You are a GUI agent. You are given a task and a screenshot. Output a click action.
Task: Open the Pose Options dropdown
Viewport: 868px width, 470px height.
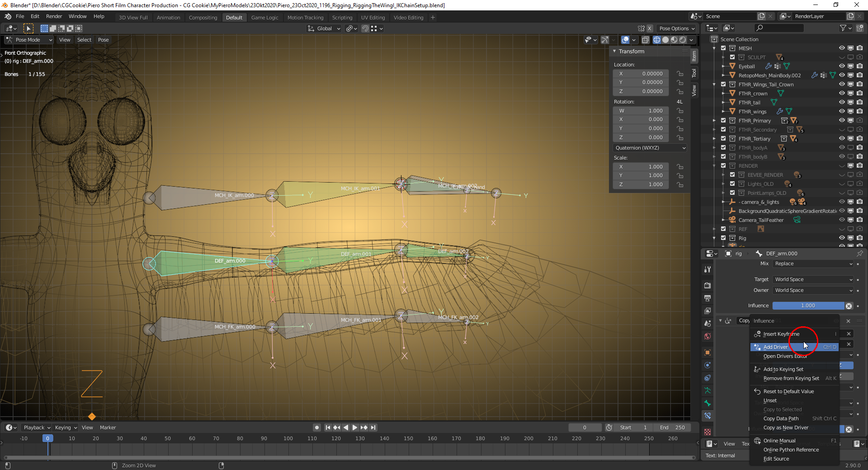pos(676,28)
